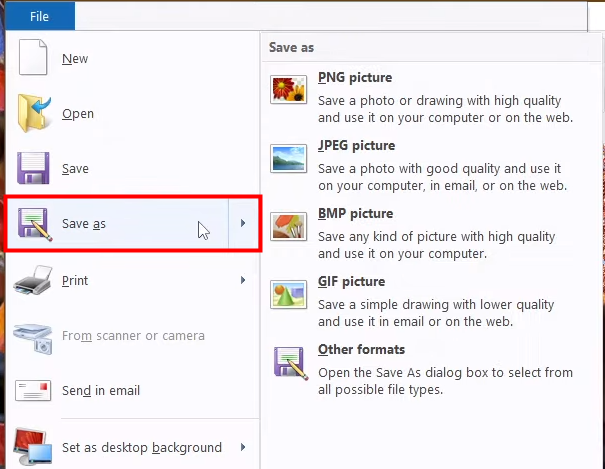This screenshot has width=605, height=469.
Task: Choose Open from the File menu
Action: (x=132, y=113)
